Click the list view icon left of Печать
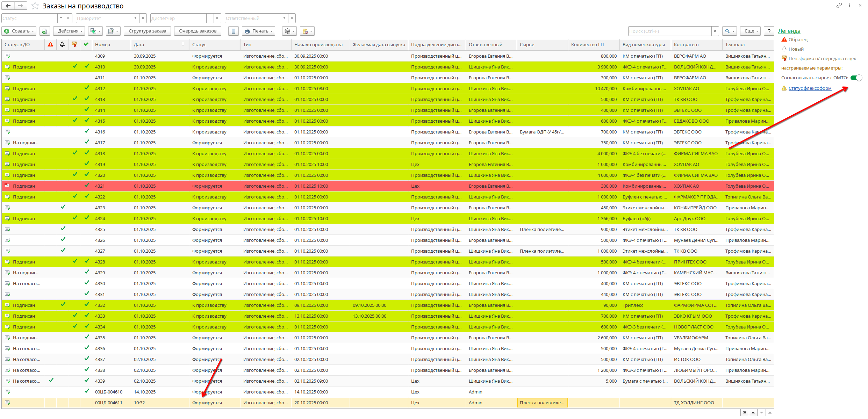The height and width of the screenshot is (419, 868). [234, 31]
